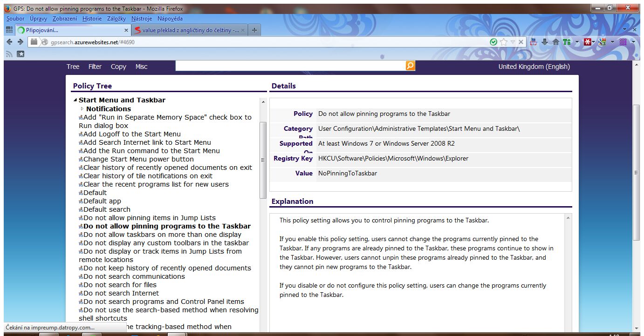Image resolution: width=644 pixels, height=336 pixels.
Task: Click the 'NoPinningToTaskbar' registry value text
Action: tap(348, 174)
